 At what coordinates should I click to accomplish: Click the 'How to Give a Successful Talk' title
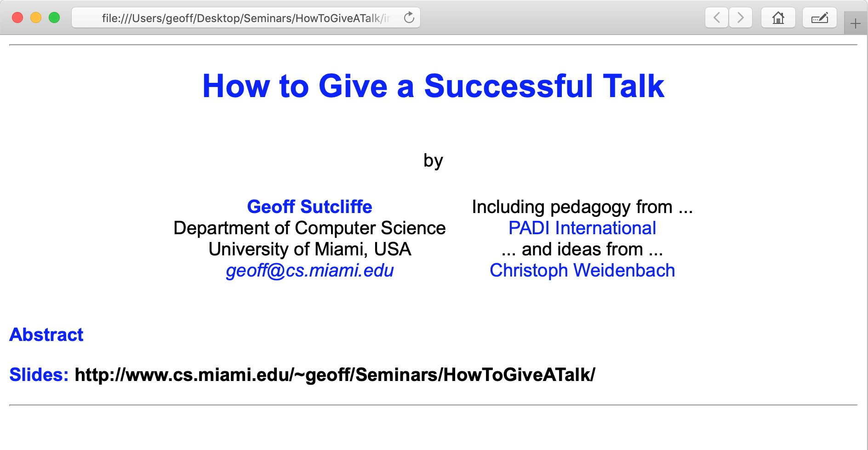point(433,86)
